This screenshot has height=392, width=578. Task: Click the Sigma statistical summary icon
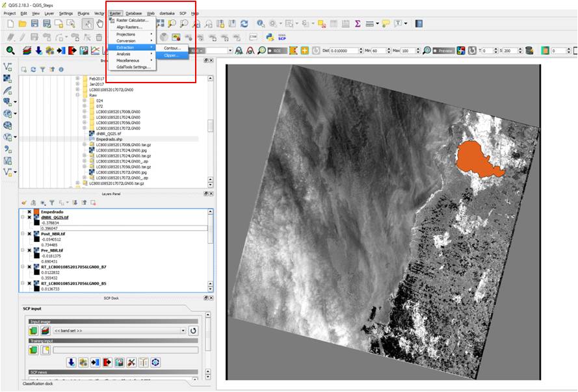point(358,24)
